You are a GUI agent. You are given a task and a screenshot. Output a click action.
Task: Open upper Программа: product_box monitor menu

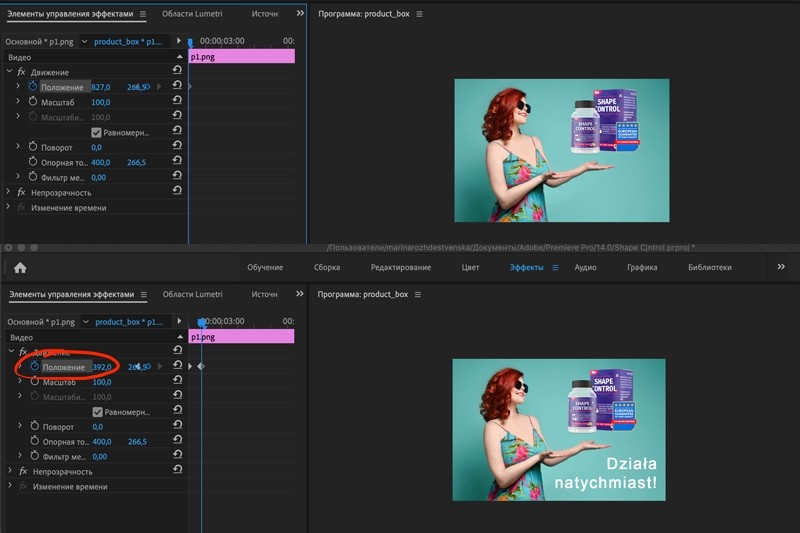tap(419, 14)
